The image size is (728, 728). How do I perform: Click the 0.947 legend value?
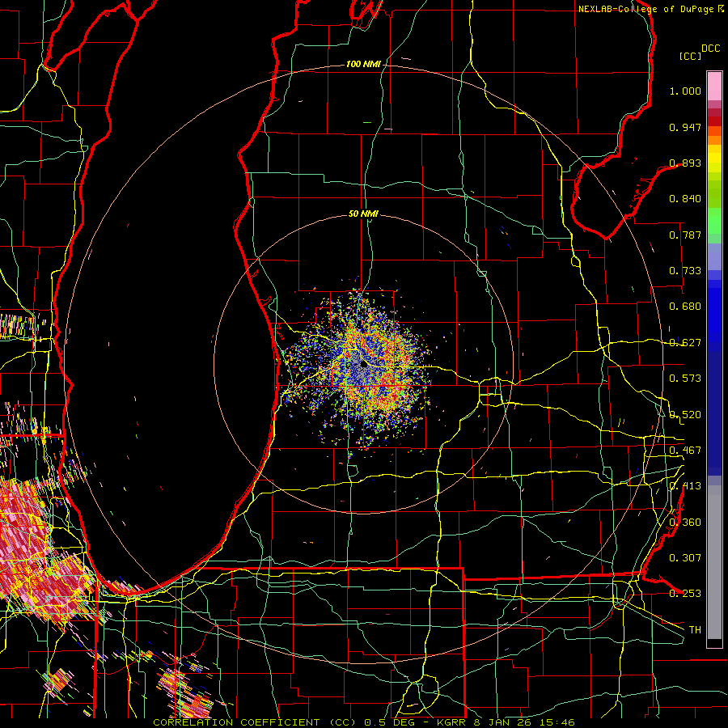[685, 127]
